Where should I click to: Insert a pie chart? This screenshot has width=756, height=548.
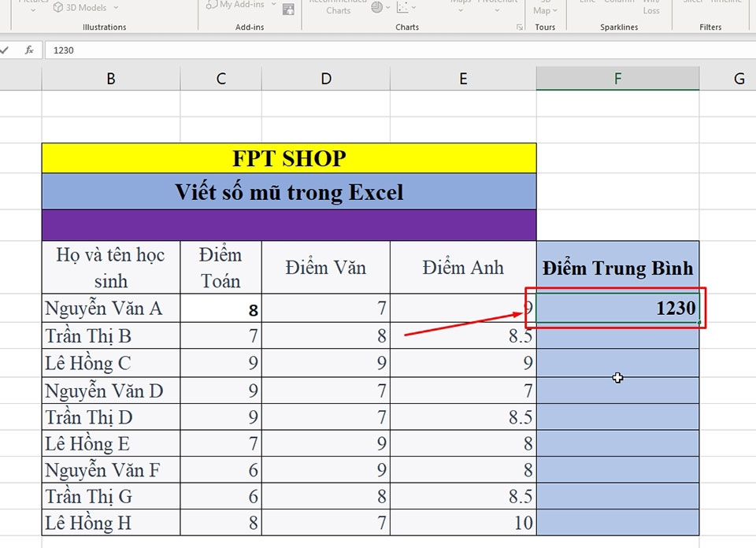376,6
